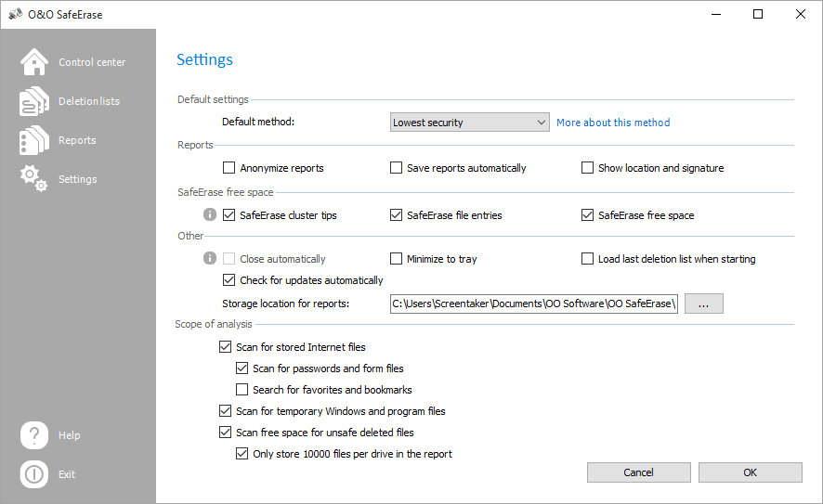Click the Deletion lists documents icon

(x=34, y=101)
